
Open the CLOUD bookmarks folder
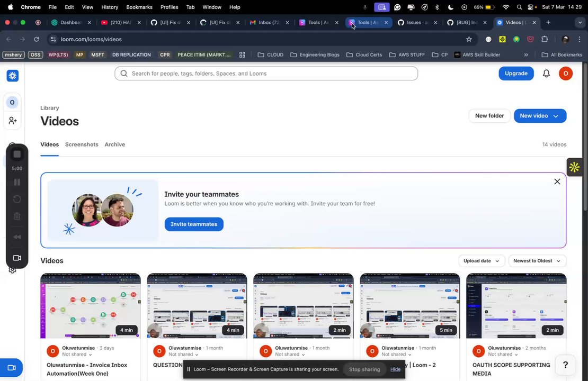(x=271, y=55)
